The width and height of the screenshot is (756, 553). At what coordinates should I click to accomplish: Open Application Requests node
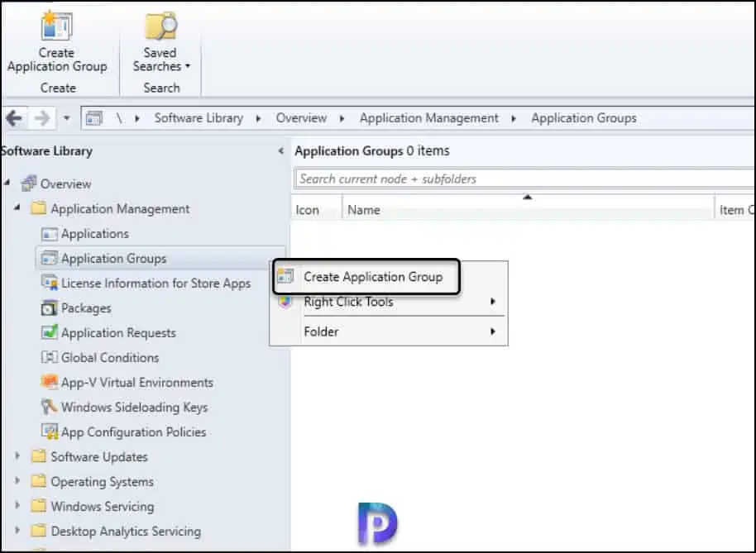[118, 333]
